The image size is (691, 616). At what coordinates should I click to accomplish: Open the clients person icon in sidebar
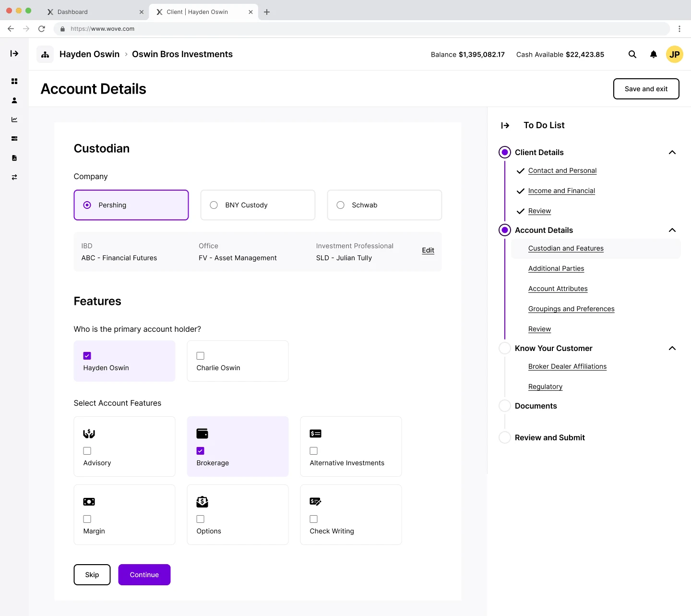(x=14, y=100)
